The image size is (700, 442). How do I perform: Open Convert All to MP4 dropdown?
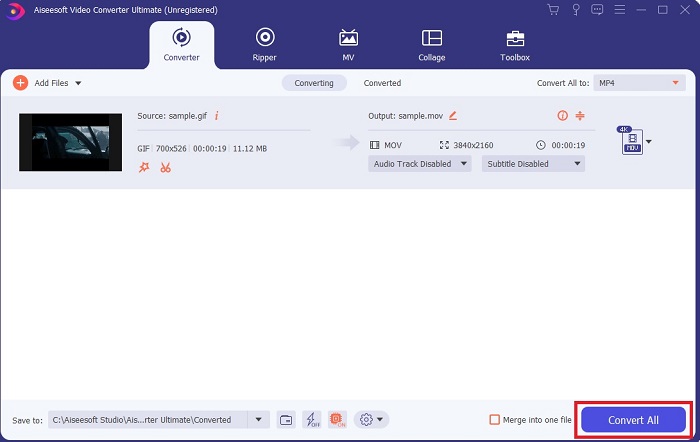tap(639, 83)
